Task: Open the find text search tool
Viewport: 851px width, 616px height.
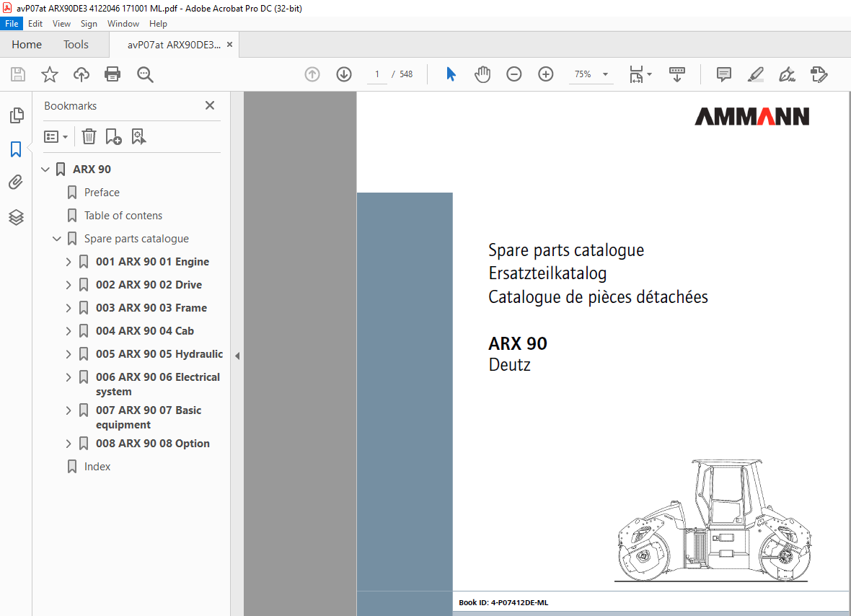Action: click(x=145, y=74)
